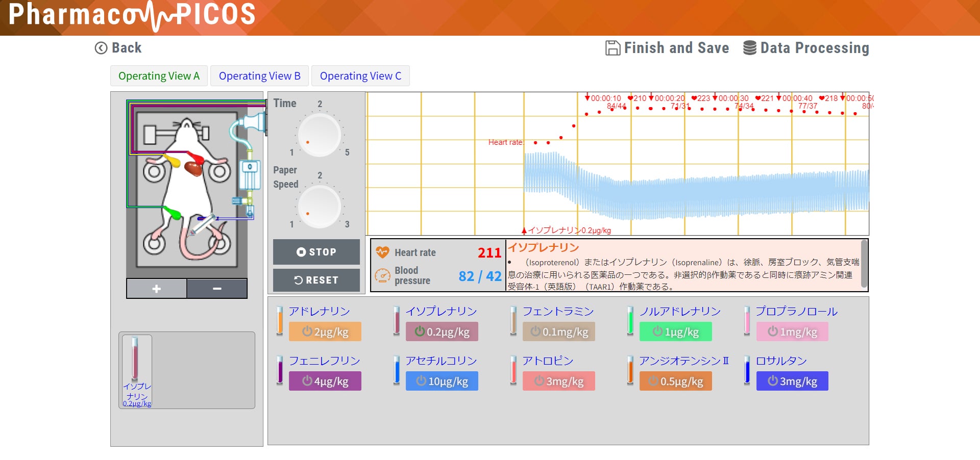Administer イソプレナリン 0.2μg/kg dose
The height and width of the screenshot is (460, 980).
tap(442, 331)
